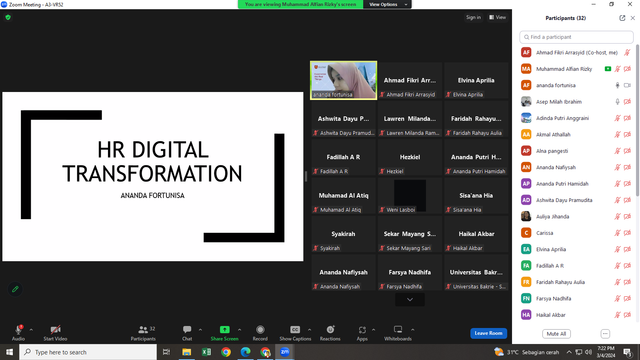
Task: Expand the Share Screen options arrow
Action: (239, 329)
